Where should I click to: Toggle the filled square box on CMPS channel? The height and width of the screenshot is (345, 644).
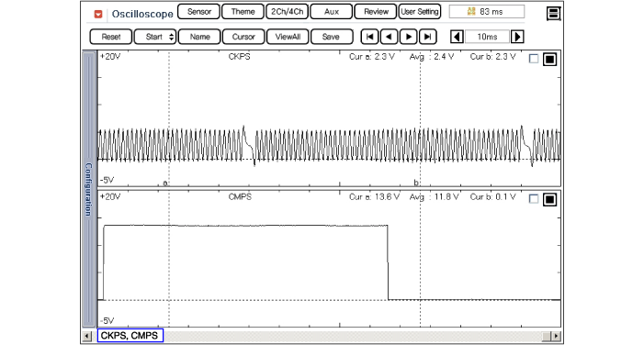coord(549,199)
